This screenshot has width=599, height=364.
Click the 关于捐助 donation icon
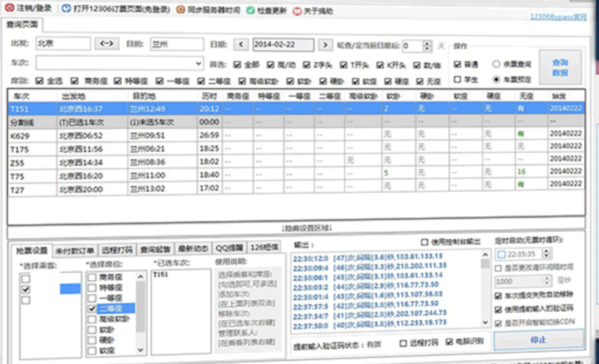[297, 10]
